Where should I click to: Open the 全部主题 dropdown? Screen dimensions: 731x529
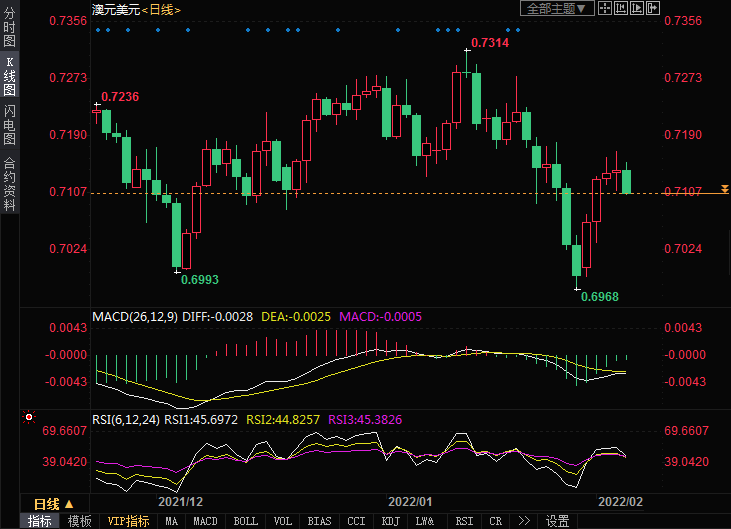click(559, 8)
